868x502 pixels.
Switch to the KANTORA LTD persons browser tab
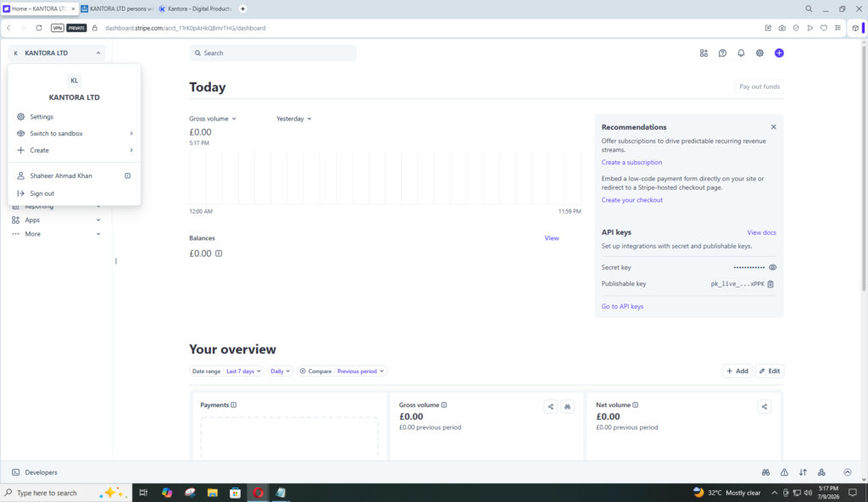(x=117, y=8)
